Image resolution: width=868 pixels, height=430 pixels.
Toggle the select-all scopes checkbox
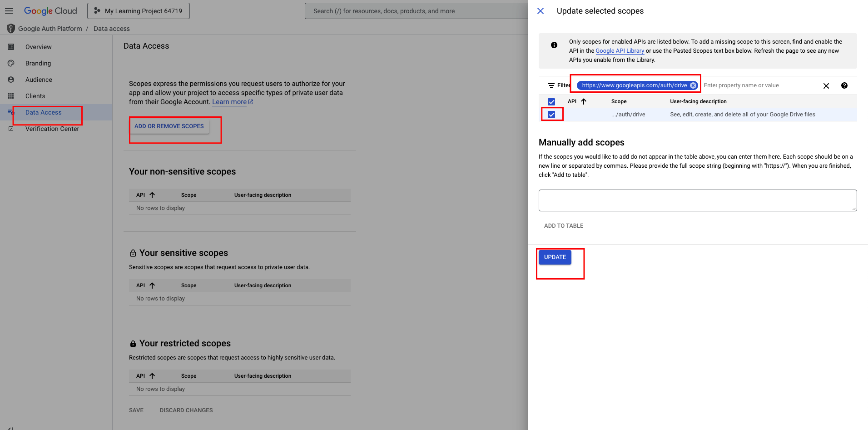point(551,102)
